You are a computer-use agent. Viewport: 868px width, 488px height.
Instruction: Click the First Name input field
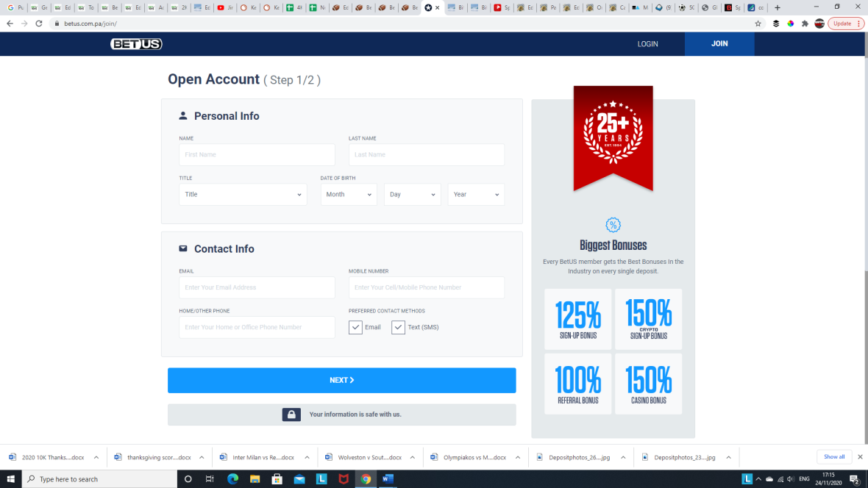coord(257,155)
